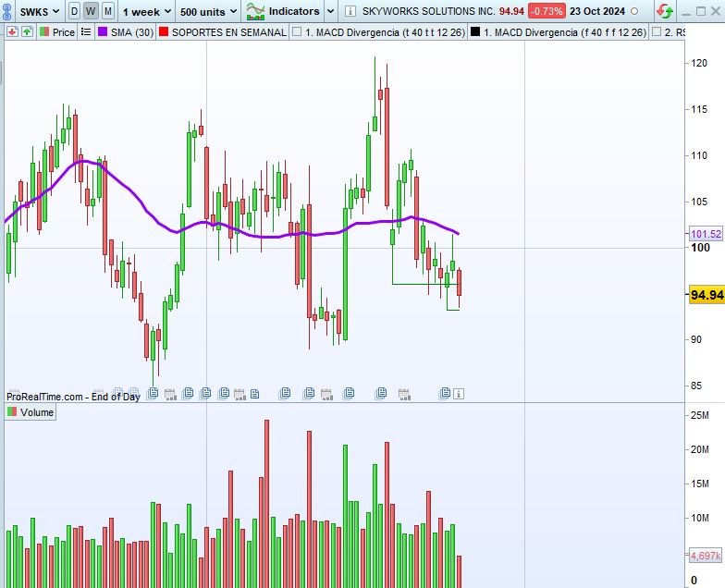The height and width of the screenshot is (588, 725).
Task: Click the 94.94 last price in header
Action: point(511,11)
